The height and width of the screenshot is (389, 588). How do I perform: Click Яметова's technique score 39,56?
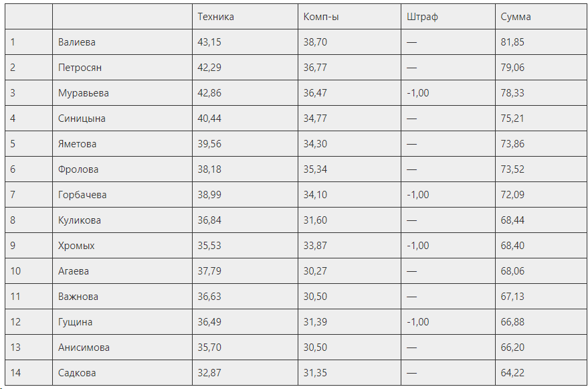click(x=209, y=144)
